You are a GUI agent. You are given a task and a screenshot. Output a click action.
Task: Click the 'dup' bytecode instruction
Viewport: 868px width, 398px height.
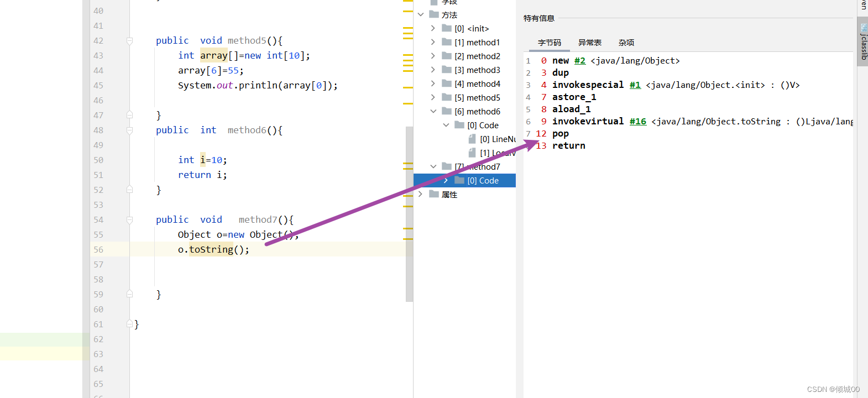[x=560, y=73]
